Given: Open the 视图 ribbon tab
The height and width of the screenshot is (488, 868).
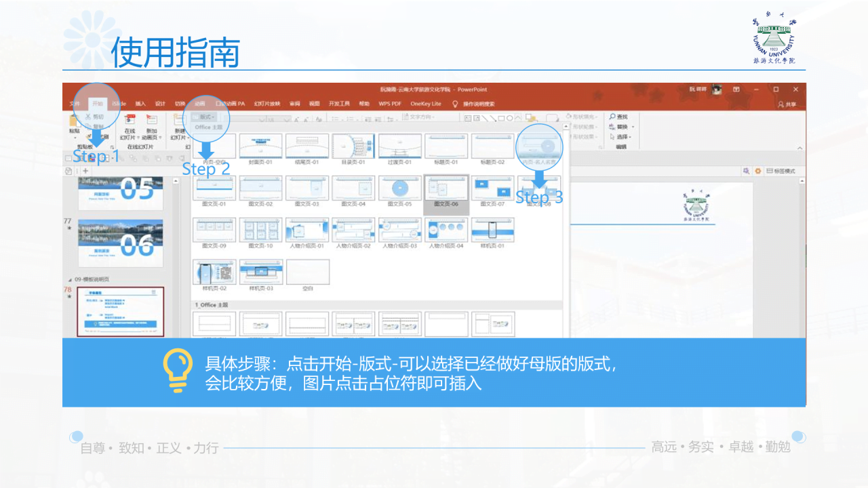Looking at the screenshot, I should click(314, 104).
